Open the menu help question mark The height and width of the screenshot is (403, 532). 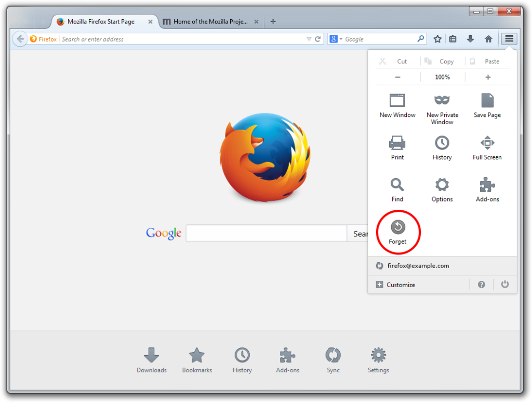tap(481, 285)
